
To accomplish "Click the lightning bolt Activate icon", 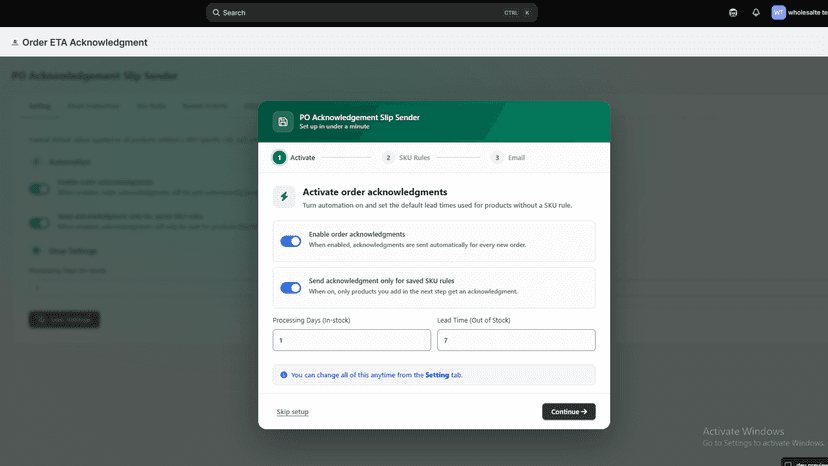I will pos(284,197).
